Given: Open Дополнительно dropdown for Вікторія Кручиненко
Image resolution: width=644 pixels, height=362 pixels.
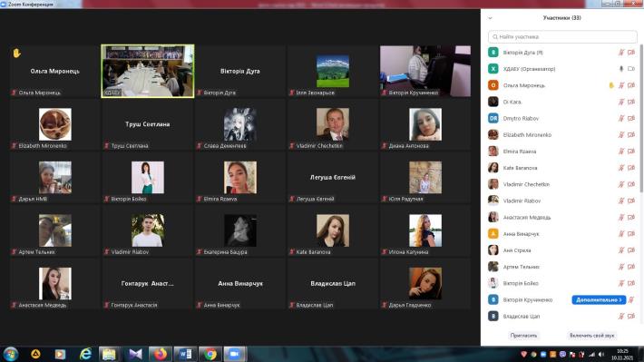Looking at the screenshot, I should (x=599, y=300).
